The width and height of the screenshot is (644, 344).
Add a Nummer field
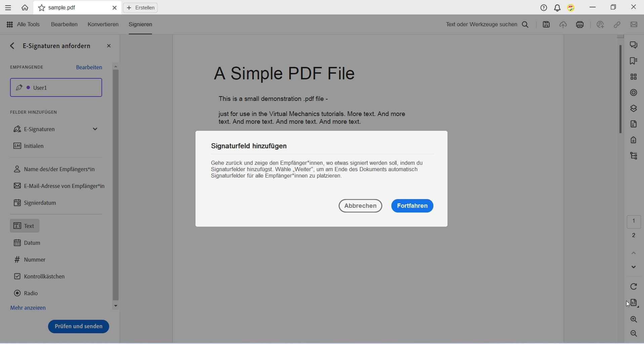click(x=30, y=260)
